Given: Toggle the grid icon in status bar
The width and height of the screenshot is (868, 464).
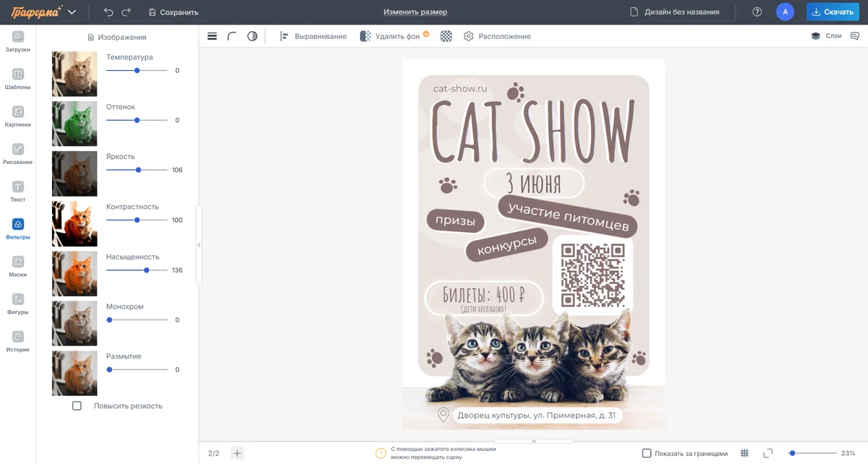Looking at the screenshot, I should click(744, 453).
